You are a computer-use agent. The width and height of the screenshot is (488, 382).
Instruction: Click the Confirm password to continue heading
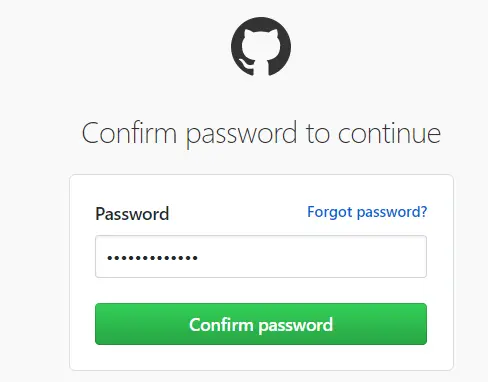point(261,133)
